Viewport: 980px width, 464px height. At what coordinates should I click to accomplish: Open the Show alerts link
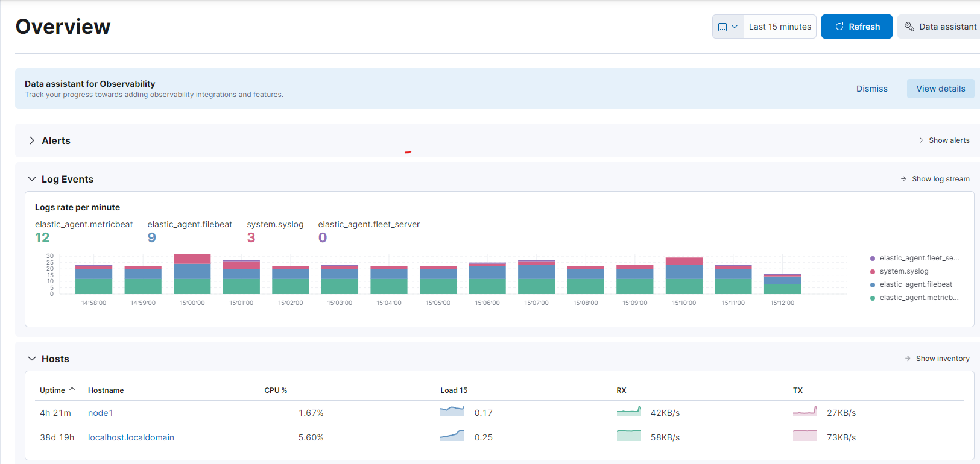pyautogui.click(x=949, y=140)
